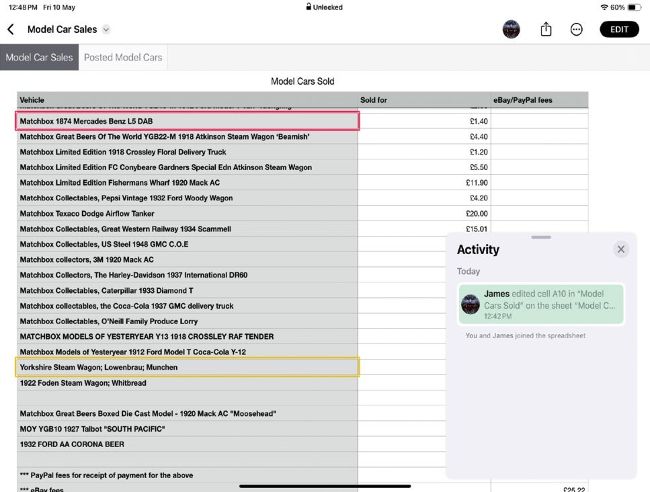650x492 pixels.
Task: Select Great Western Railway 1934 Scammell cell
Action: [x=187, y=228]
